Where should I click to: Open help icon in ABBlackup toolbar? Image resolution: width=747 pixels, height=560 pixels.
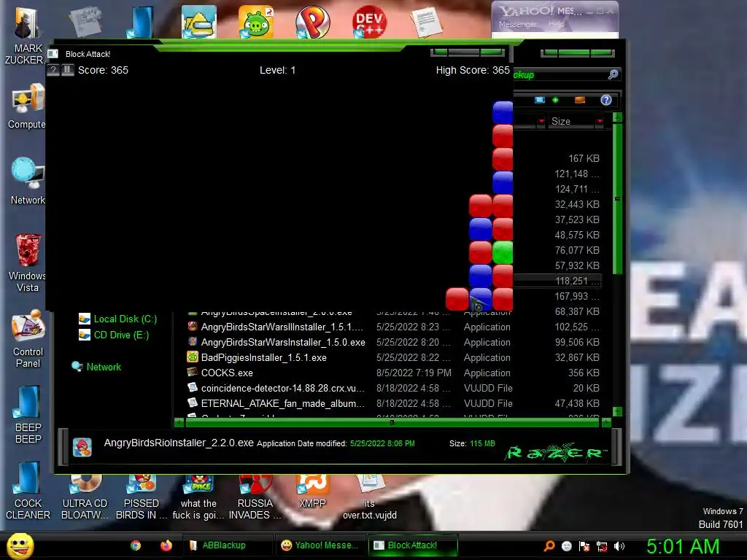click(606, 100)
